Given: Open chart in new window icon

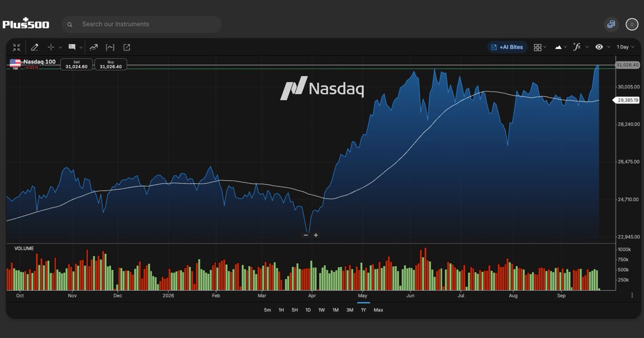Looking at the screenshot, I should 127,47.
